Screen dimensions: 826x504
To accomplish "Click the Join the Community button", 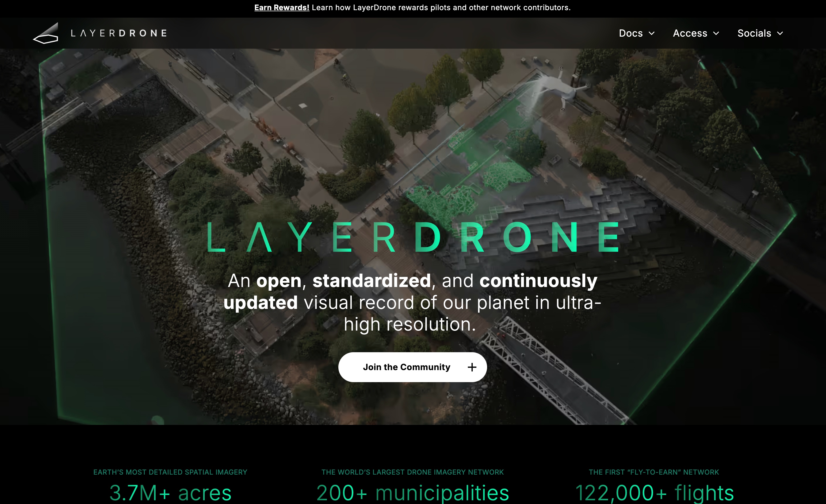I will (x=412, y=367).
